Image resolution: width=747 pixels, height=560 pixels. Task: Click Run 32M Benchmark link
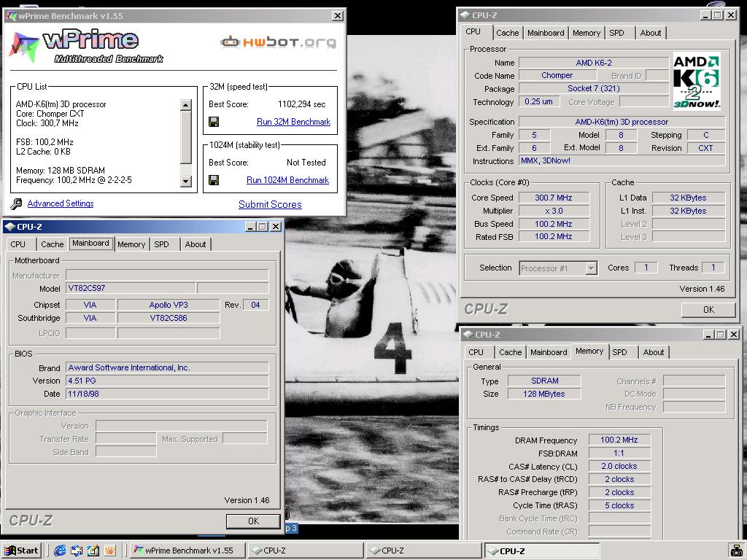point(293,122)
